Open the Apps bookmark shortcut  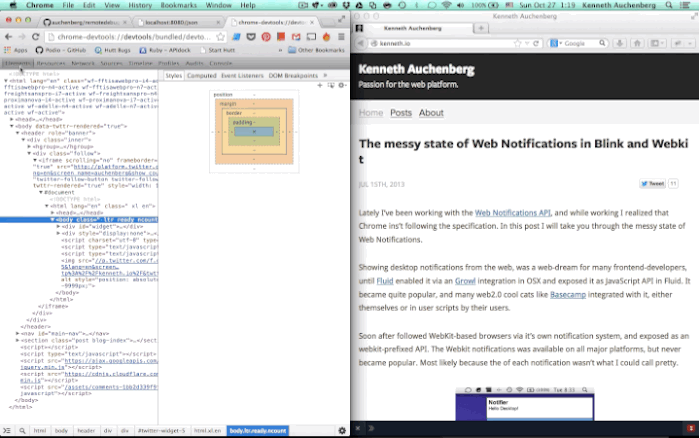coord(16,50)
